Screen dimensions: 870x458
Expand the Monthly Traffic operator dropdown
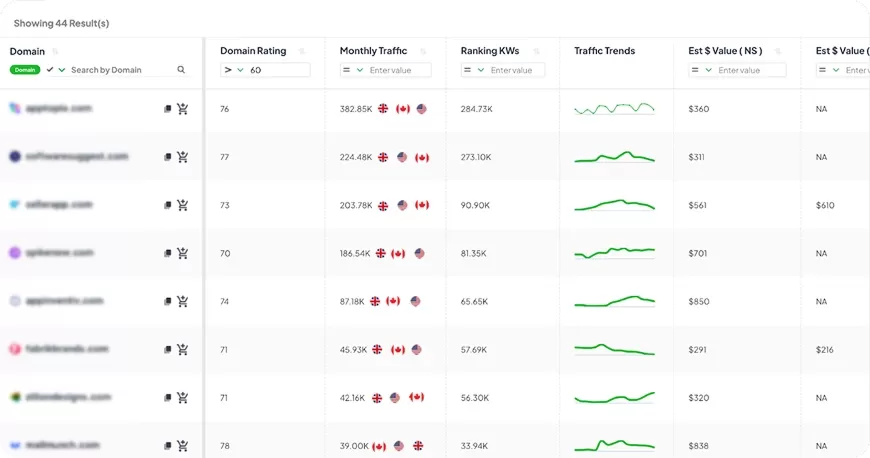(x=352, y=70)
